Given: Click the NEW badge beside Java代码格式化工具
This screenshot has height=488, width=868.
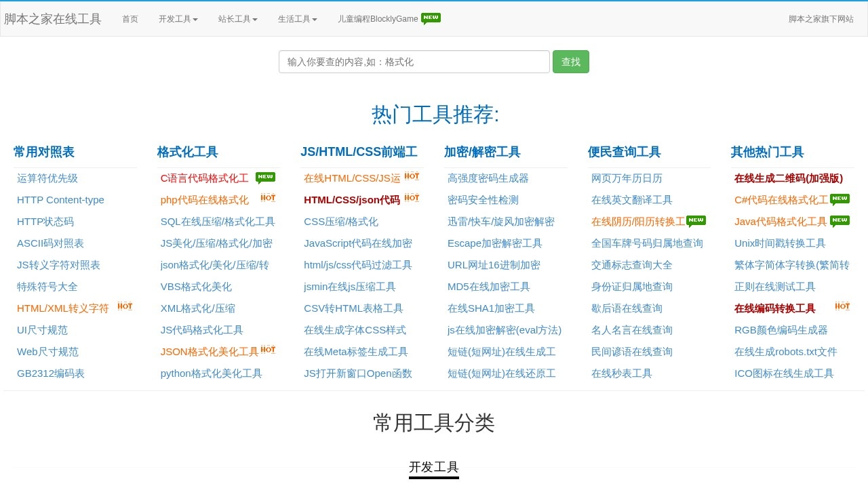Looking at the screenshot, I should tap(840, 220).
